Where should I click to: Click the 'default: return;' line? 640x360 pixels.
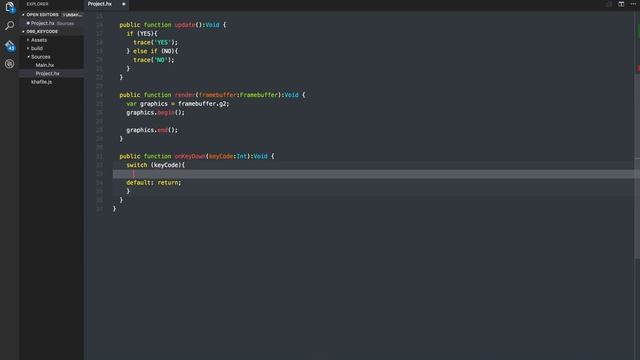[x=153, y=182]
